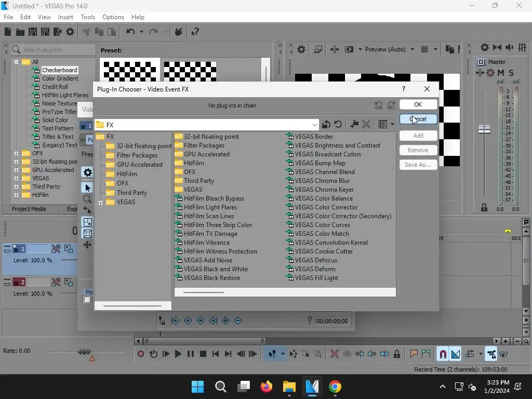Image resolution: width=532 pixels, height=399 pixels.
Task: Click the Loop Playback icon
Action: click(x=153, y=354)
